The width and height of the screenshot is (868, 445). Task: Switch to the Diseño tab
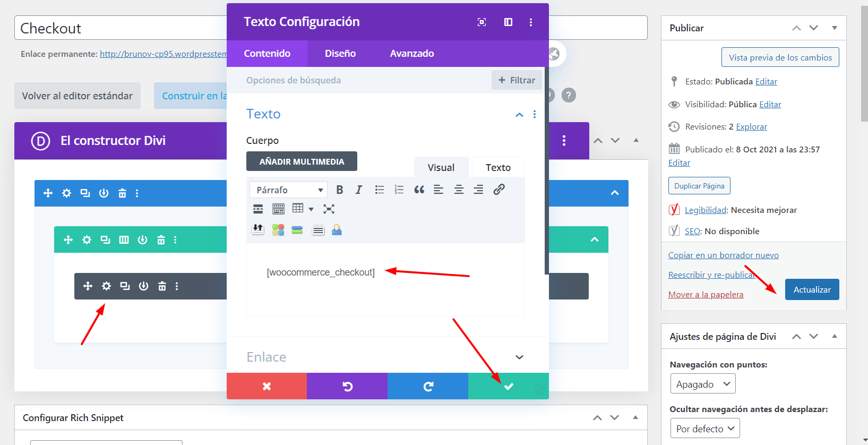pos(340,54)
